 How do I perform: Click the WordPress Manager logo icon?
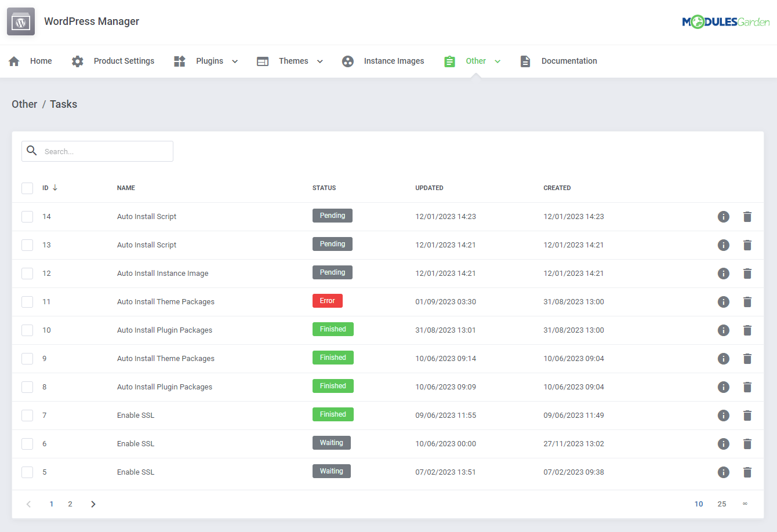pos(21,21)
